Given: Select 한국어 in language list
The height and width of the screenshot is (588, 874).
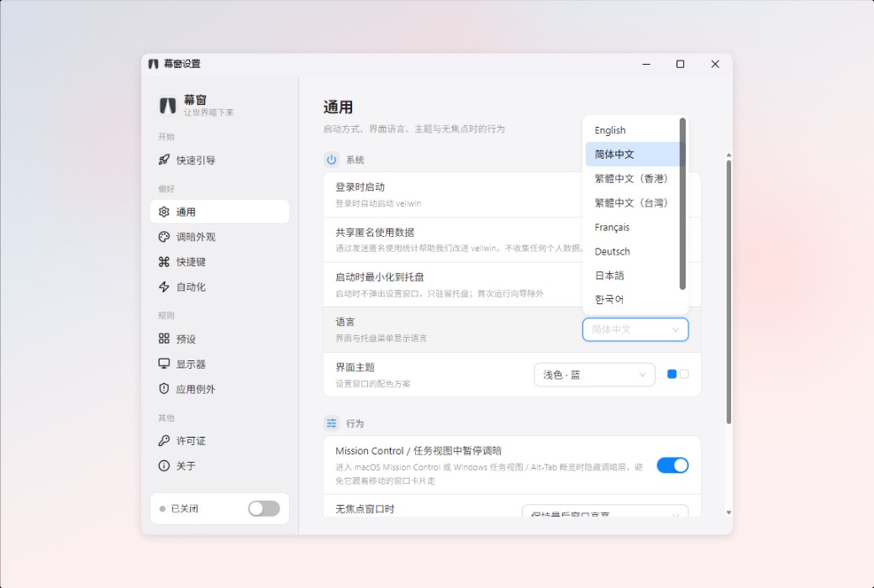Looking at the screenshot, I should [633, 300].
